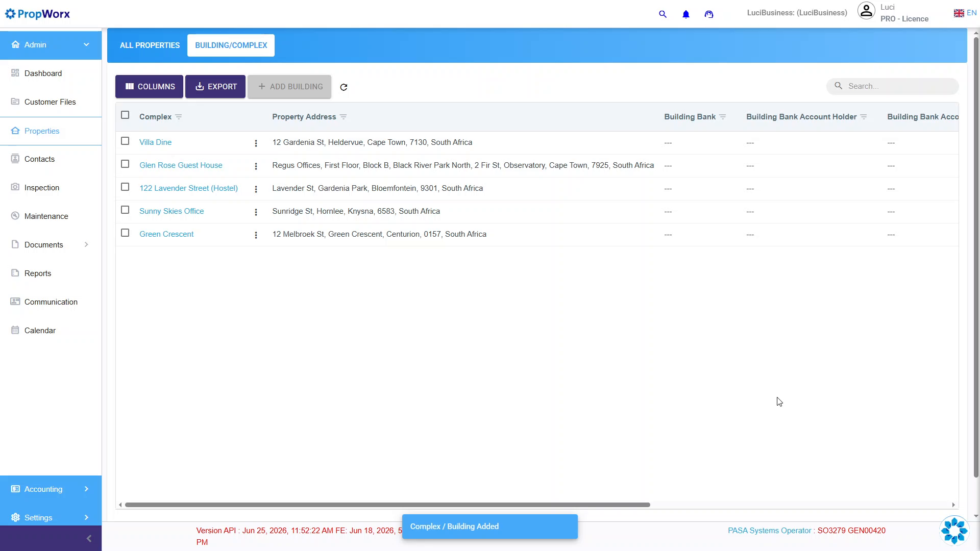The image size is (980, 551).
Task: Open Communication in sidebar
Action: pos(51,302)
